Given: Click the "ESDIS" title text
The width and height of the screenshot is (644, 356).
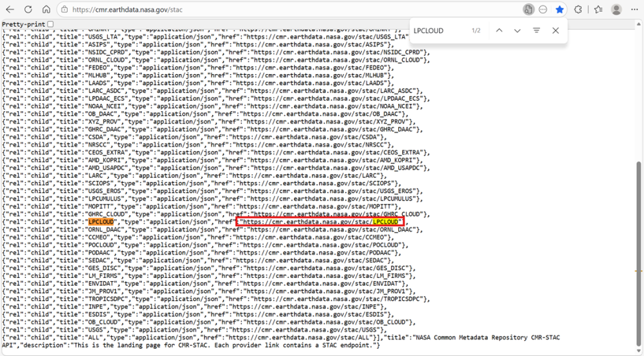Looking at the screenshot, I should coord(98,314).
